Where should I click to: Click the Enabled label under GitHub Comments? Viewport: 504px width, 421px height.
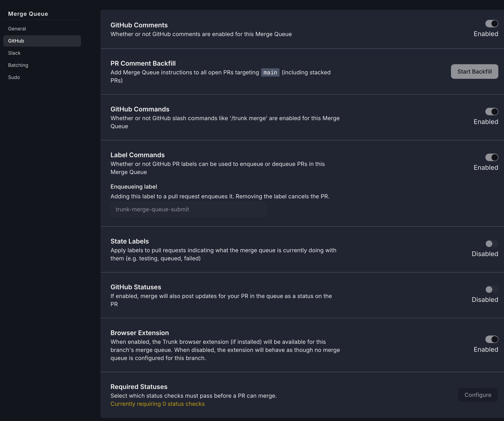(x=486, y=34)
